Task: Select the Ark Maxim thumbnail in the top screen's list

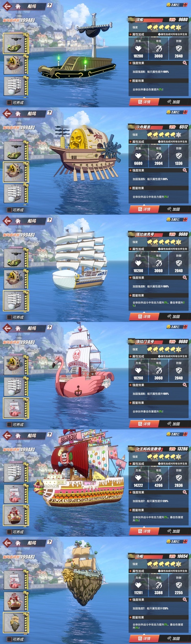Action: (14, 65)
